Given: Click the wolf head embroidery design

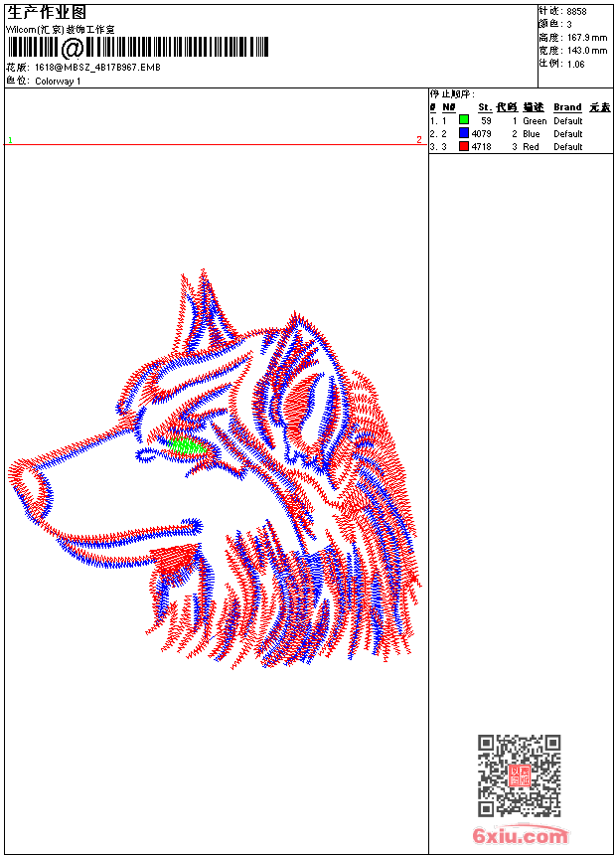Looking at the screenshot, I should pyautogui.click(x=215, y=469).
